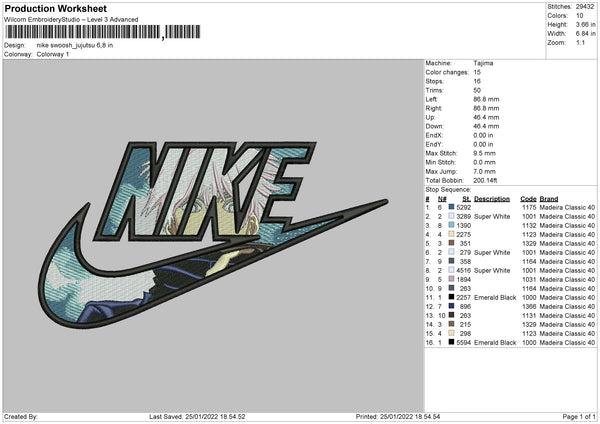This screenshot has height=424, width=600.
Task: Click 'Wilcom EmbroideryStudio – Level 3 Advanced' text
Action: (x=71, y=20)
